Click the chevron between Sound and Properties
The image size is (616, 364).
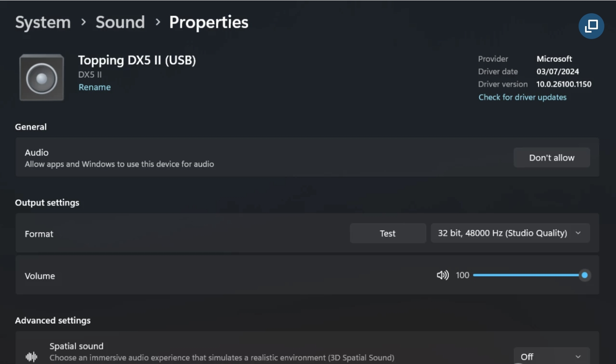[158, 22]
